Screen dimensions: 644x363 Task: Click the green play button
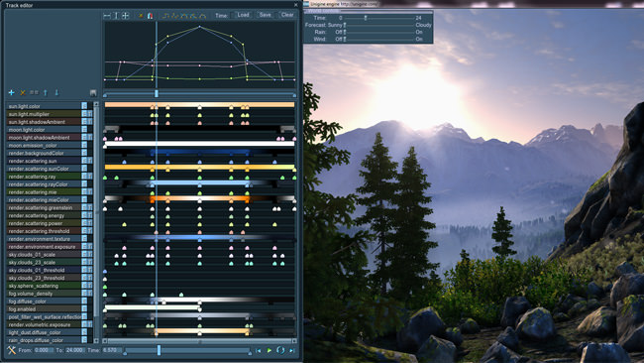(x=269, y=350)
